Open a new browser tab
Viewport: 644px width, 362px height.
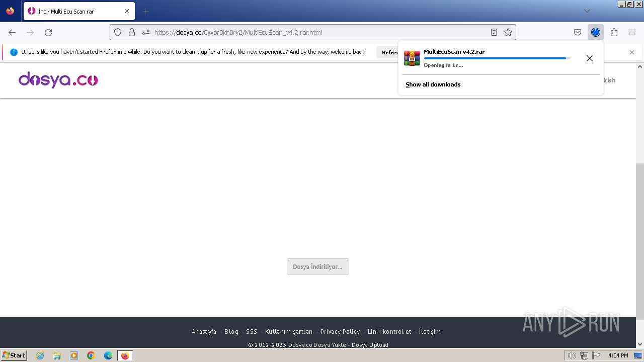[x=145, y=11]
